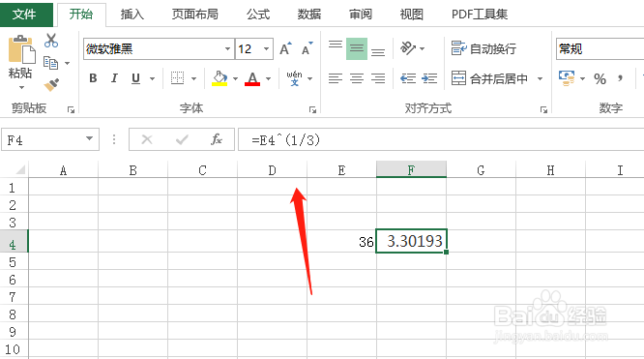644x359 pixels.
Task: Select column A header
Action: (x=63, y=170)
